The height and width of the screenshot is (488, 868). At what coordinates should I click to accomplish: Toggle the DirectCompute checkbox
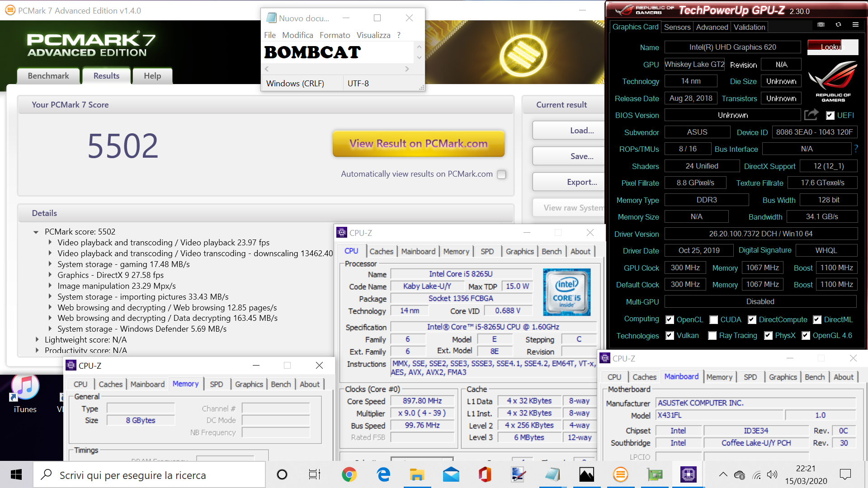point(752,319)
